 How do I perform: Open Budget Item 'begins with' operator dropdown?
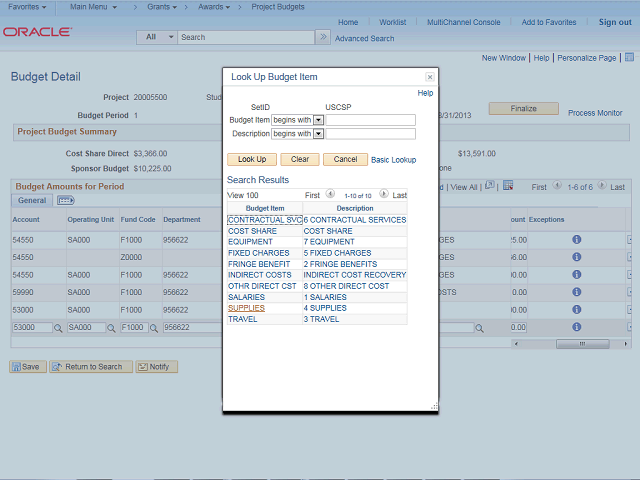tap(318, 120)
